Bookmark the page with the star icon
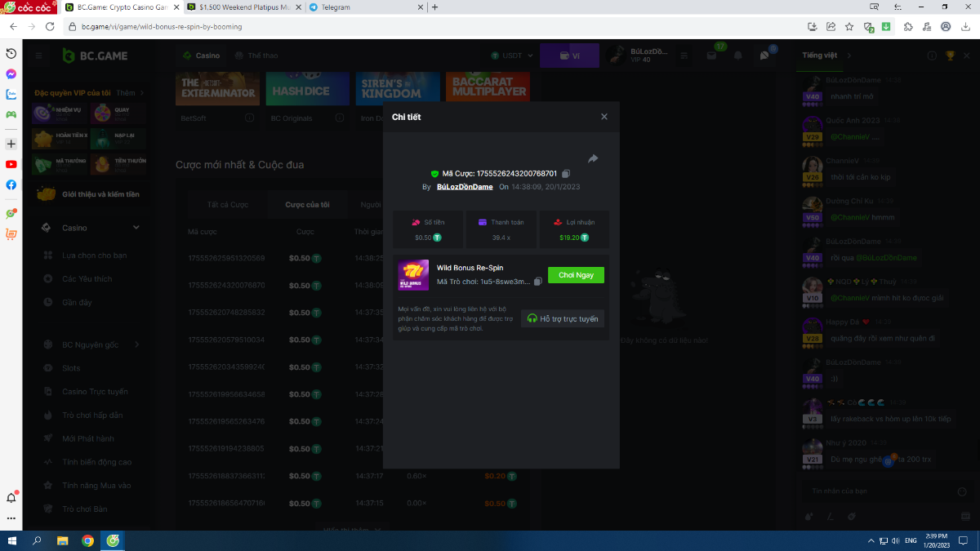Image resolution: width=980 pixels, height=551 pixels. point(849,27)
